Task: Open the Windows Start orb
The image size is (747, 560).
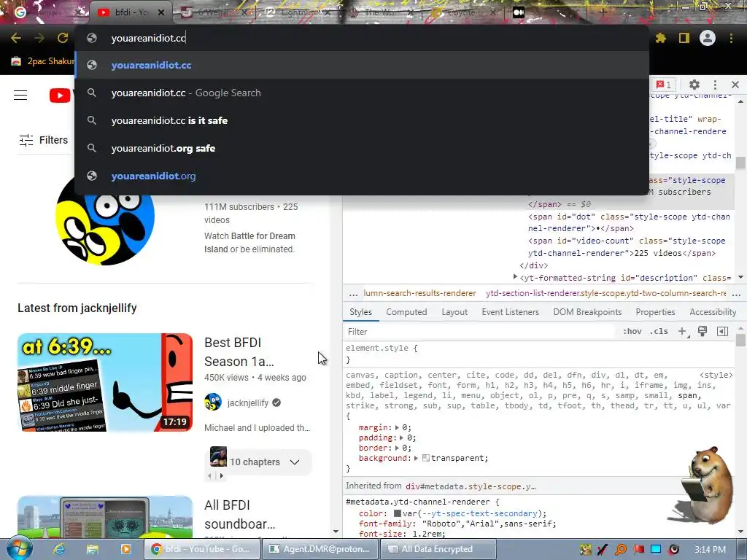Action: 18,548
